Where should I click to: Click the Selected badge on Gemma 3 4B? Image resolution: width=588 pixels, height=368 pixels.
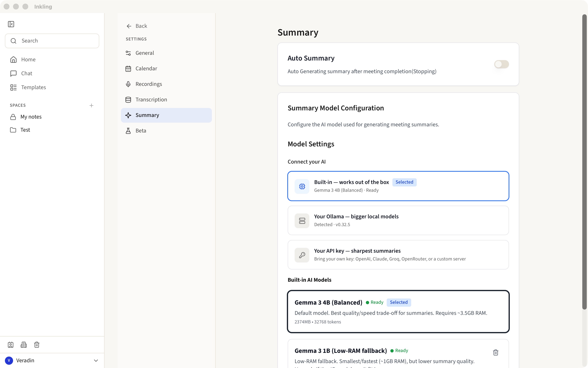click(399, 302)
